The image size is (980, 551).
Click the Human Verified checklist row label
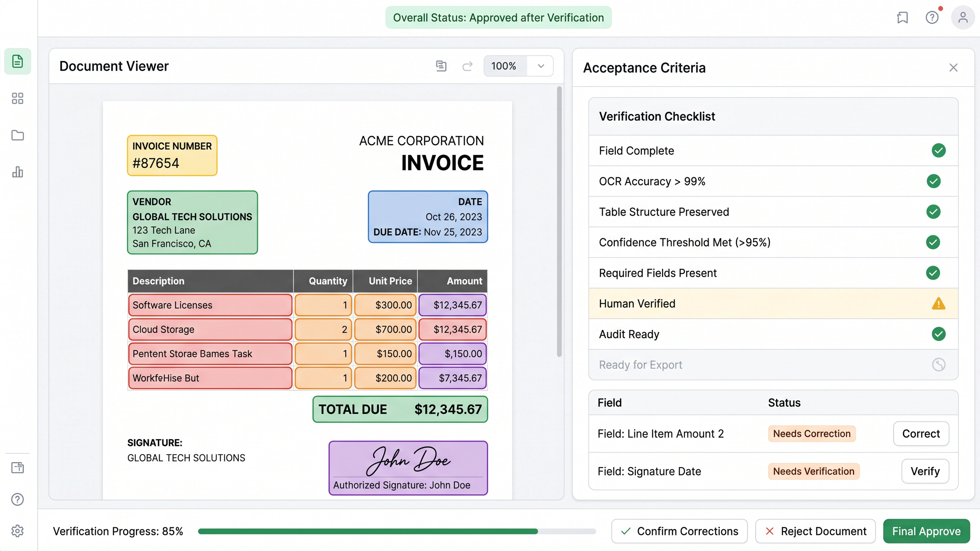tap(637, 303)
